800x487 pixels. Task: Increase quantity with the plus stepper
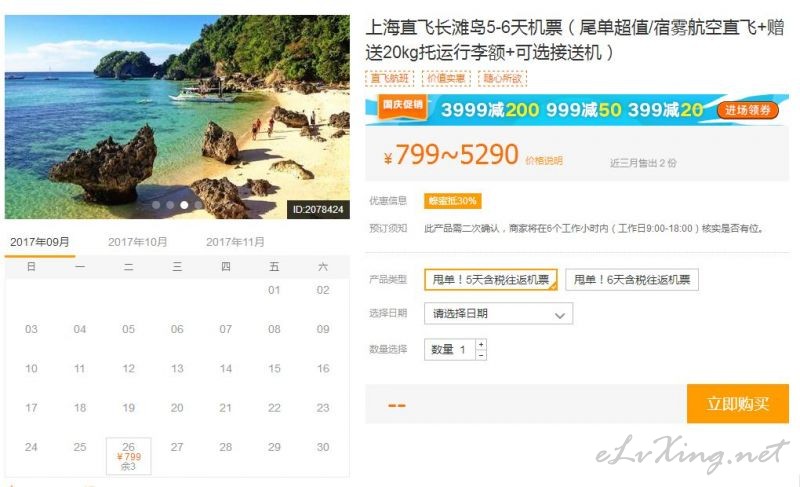(x=481, y=344)
